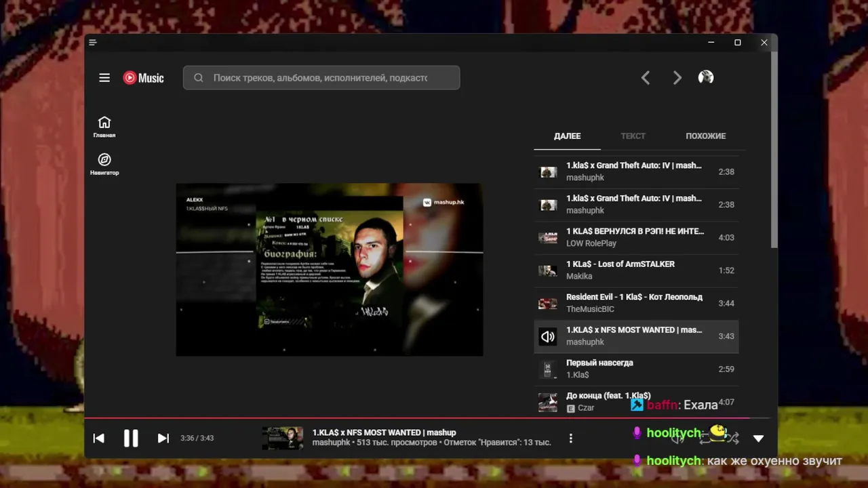Select '1.KLA$ x NFS MOST WANTED' queue title

[634, 330]
